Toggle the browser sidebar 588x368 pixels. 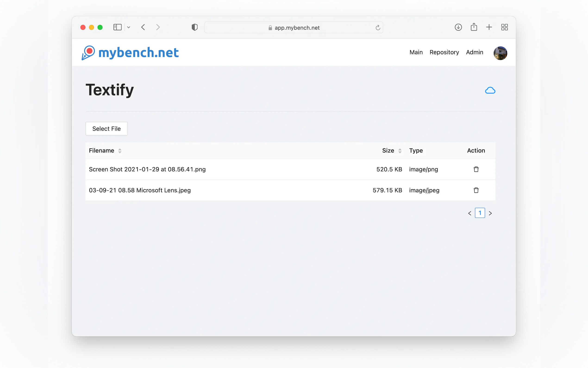[117, 27]
